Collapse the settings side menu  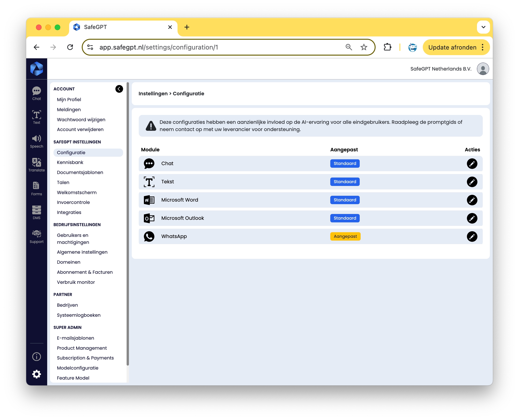(x=119, y=89)
